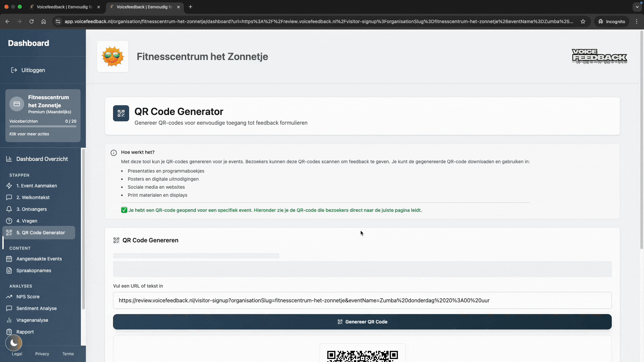Screen dimensions: 644x362
Task: Click the URL of tekst input field
Action: (362, 300)
